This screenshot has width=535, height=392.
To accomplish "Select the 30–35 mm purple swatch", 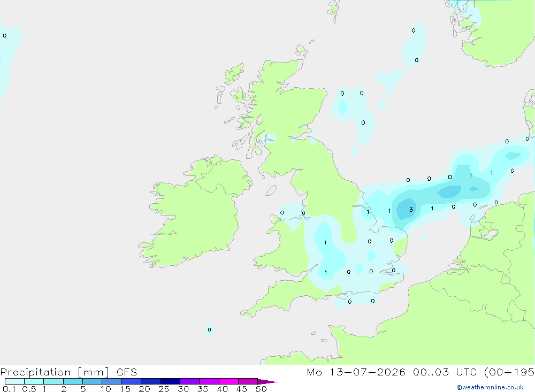I will [x=190, y=381].
